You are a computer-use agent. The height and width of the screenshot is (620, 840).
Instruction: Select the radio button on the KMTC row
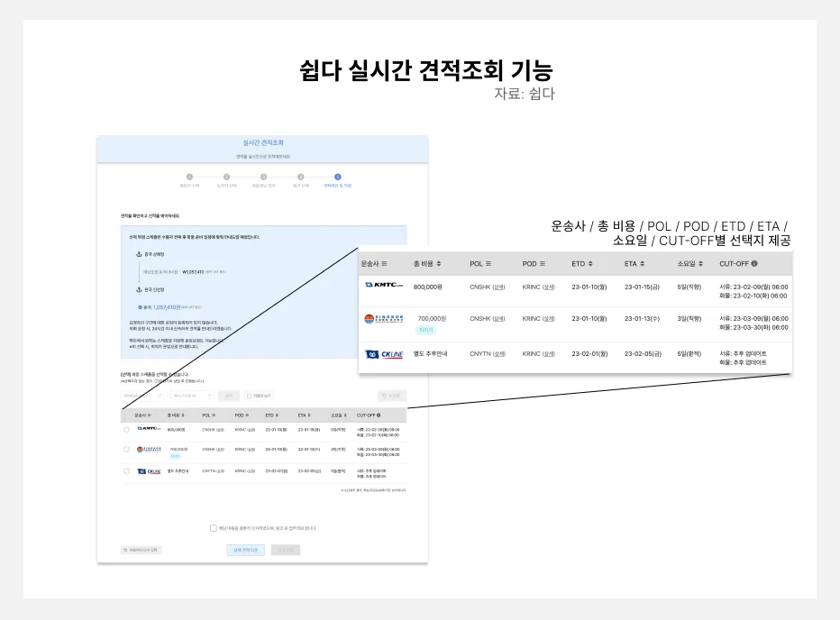(128, 430)
